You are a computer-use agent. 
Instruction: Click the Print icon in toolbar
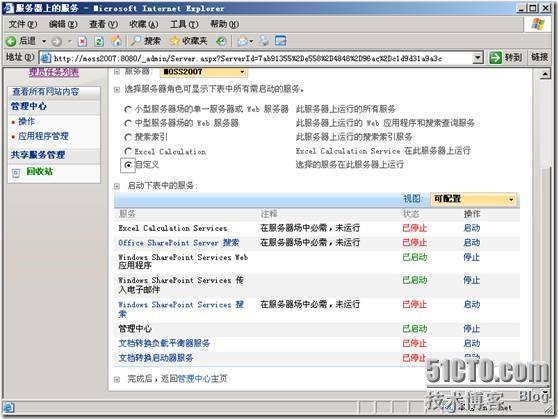(x=264, y=41)
